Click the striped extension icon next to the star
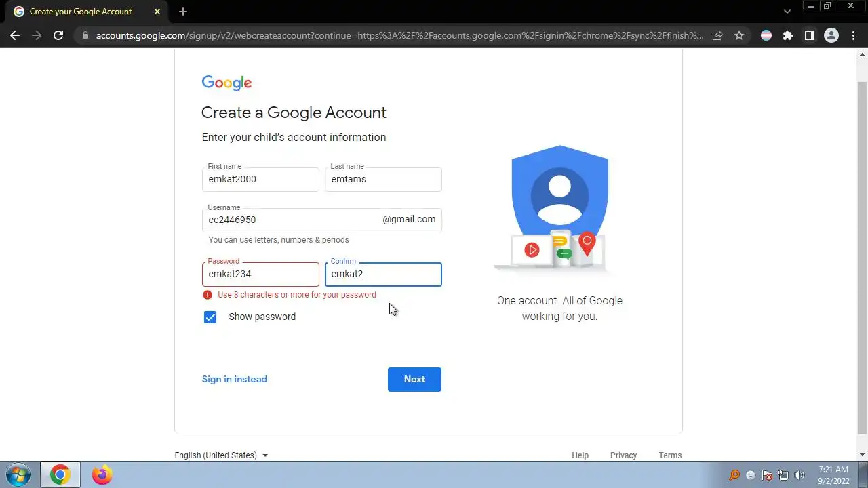 [x=766, y=35]
